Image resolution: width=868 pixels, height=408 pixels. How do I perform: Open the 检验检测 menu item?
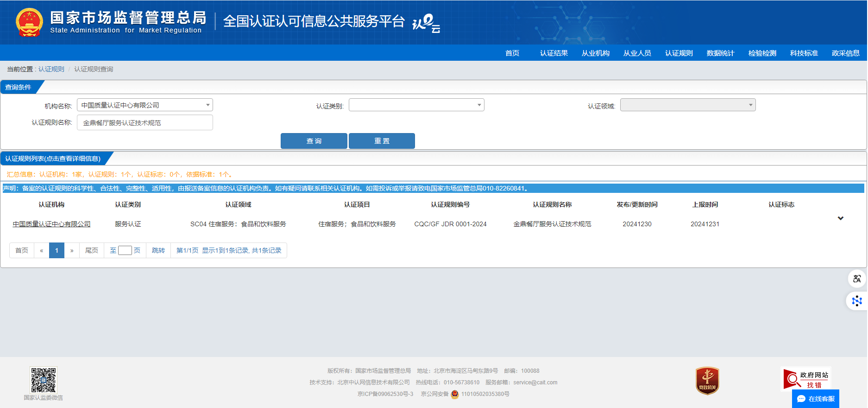(762, 53)
